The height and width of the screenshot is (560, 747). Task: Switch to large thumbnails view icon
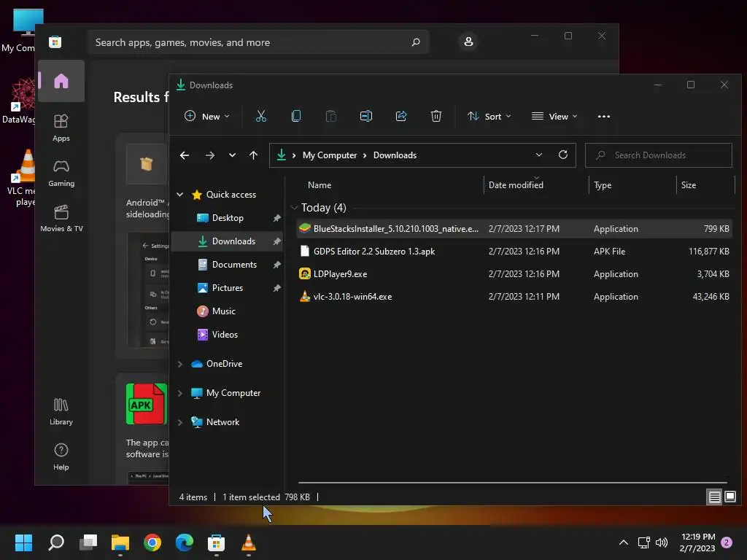[729, 497]
